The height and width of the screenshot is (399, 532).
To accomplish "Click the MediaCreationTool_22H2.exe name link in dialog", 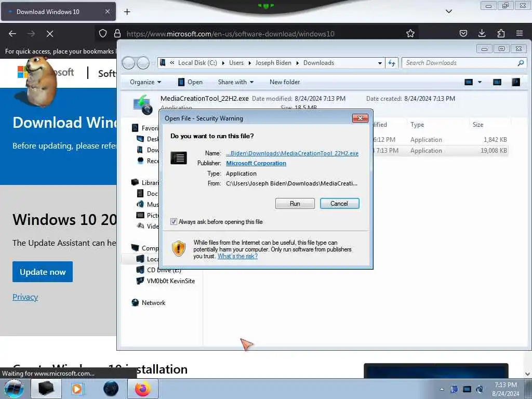I will [292, 153].
